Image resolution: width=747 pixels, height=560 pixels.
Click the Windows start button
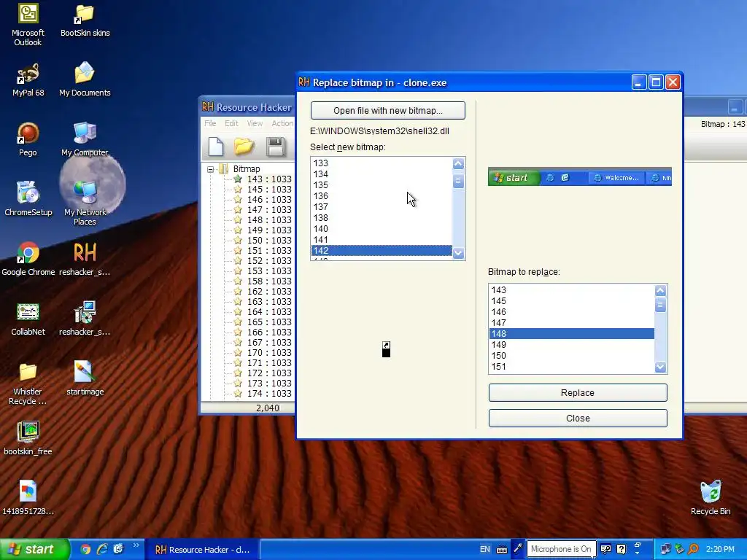(35, 549)
